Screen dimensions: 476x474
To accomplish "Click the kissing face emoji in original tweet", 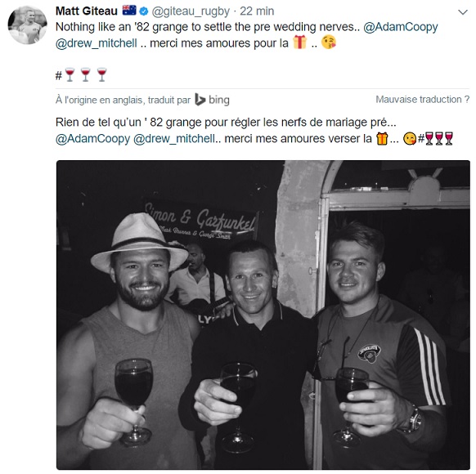I will [329, 42].
